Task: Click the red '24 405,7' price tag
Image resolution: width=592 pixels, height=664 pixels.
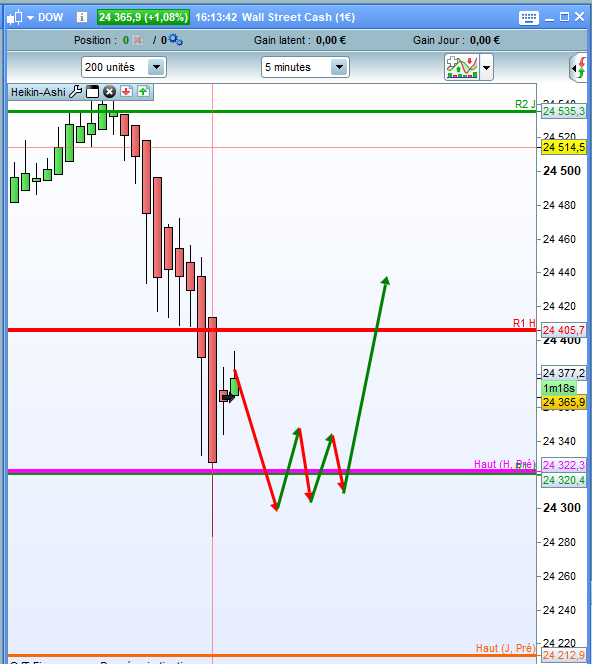Action: (564, 329)
